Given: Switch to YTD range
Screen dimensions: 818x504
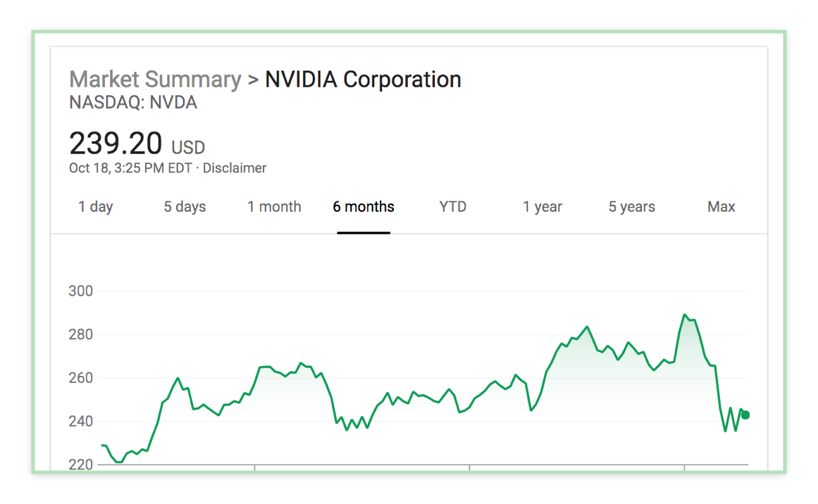Looking at the screenshot, I should click(x=453, y=207).
